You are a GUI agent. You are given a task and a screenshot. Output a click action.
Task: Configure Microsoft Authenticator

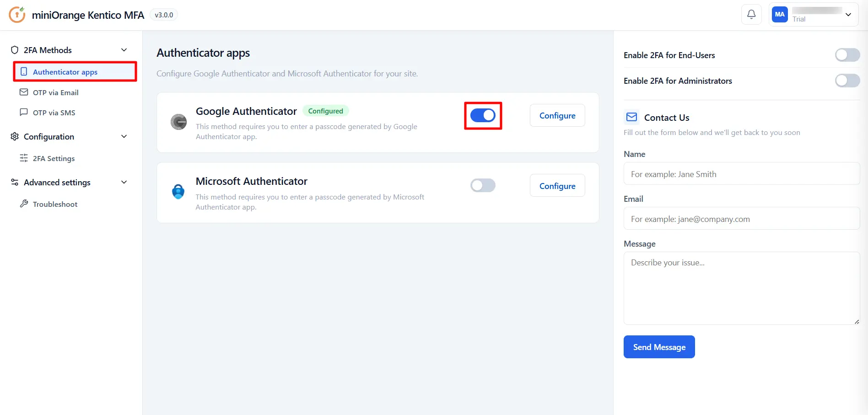click(557, 186)
